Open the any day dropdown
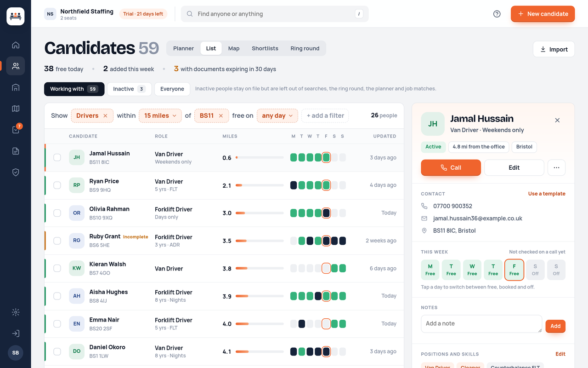Viewport: 588px width, 368px height. 277,116
